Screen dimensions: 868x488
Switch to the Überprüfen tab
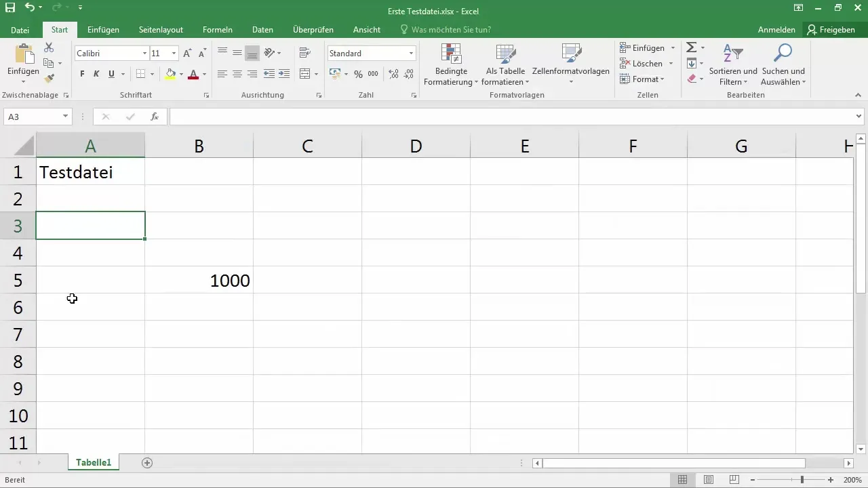point(313,30)
